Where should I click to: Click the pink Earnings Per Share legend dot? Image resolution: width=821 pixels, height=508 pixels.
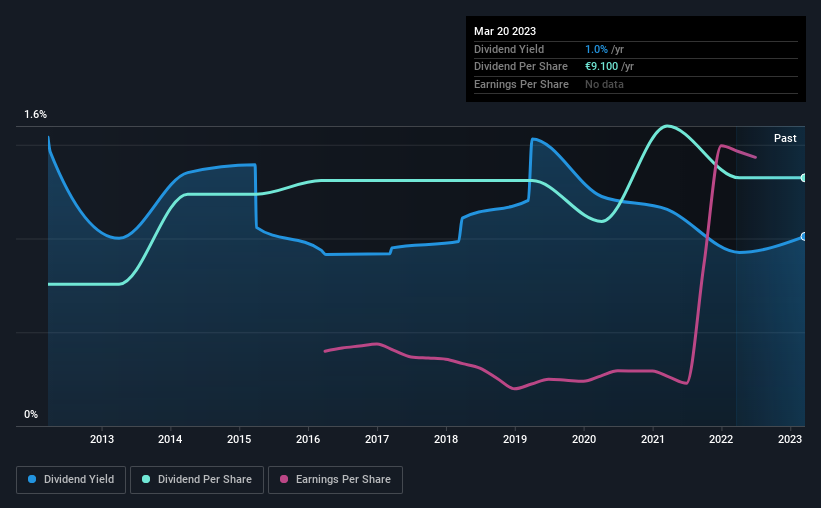click(x=284, y=479)
